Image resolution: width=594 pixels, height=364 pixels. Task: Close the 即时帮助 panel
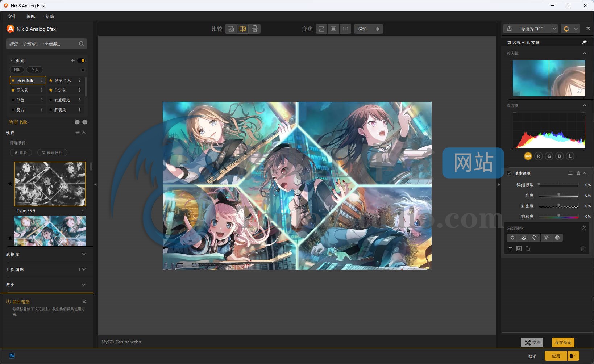click(84, 302)
